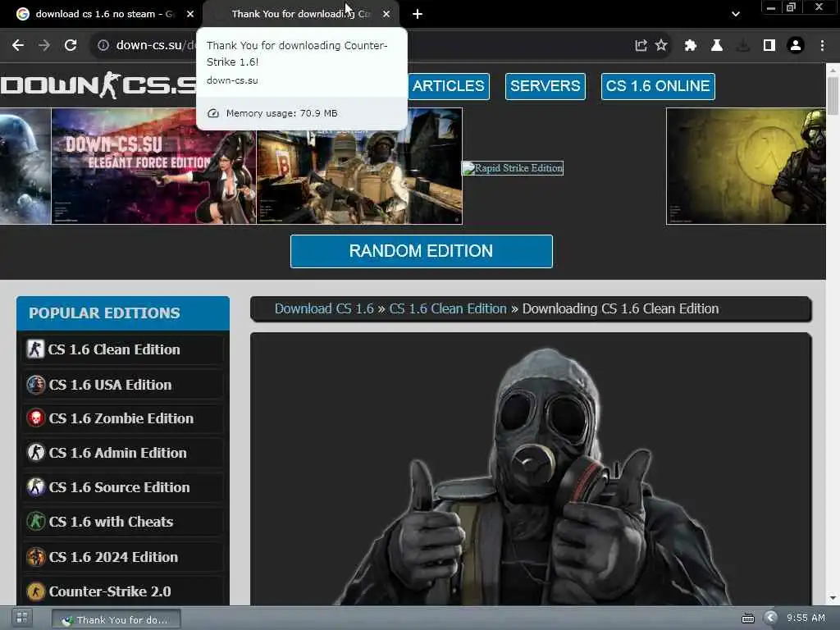The width and height of the screenshot is (840, 630).
Task: Click the Admin Edition icon
Action: pos(36,453)
